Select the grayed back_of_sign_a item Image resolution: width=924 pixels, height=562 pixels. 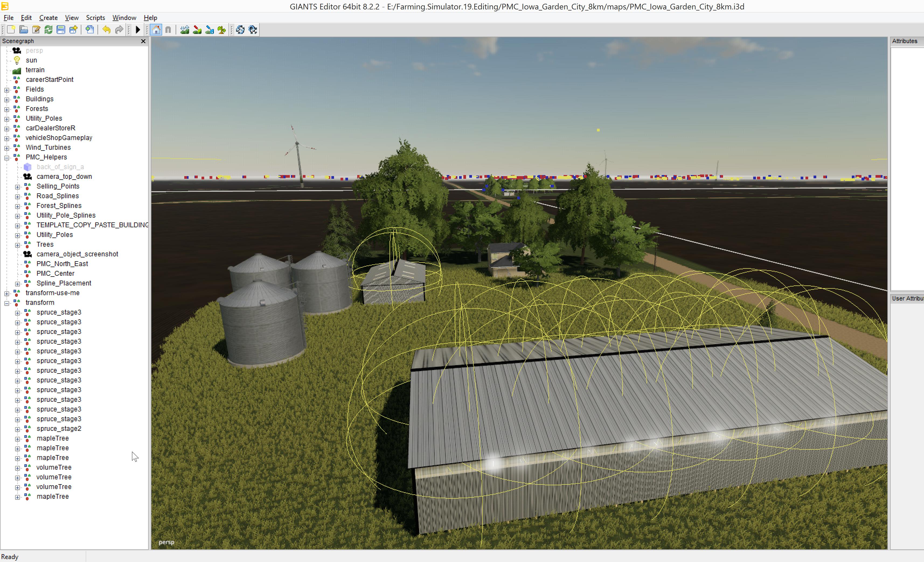click(x=60, y=167)
